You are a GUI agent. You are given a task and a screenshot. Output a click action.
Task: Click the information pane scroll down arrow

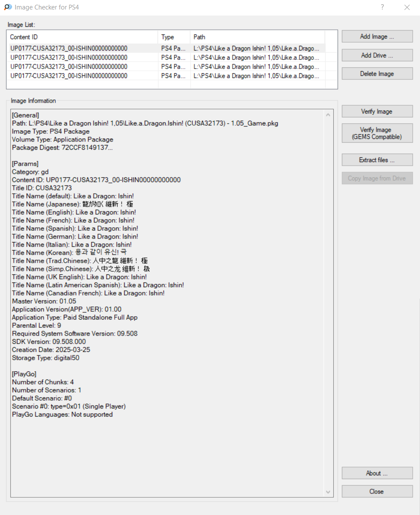click(x=328, y=492)
